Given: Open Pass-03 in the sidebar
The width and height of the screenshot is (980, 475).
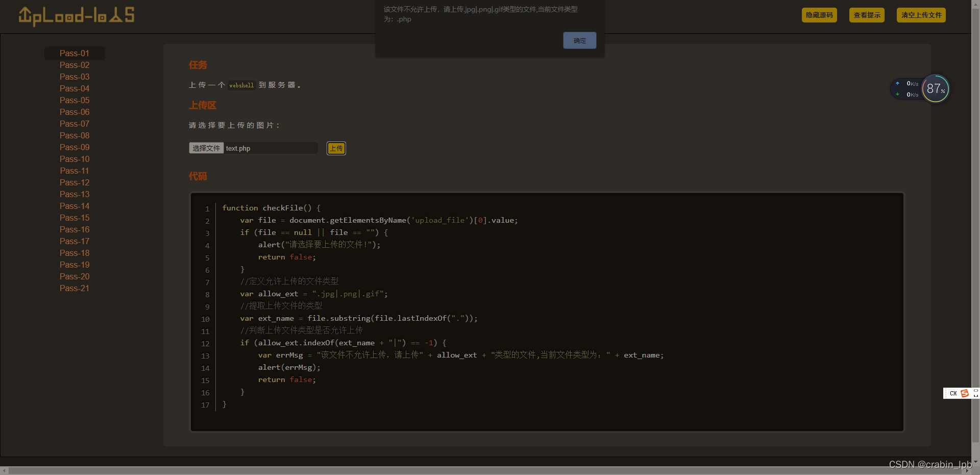Looking at the screenshot, I should (75, 77).
